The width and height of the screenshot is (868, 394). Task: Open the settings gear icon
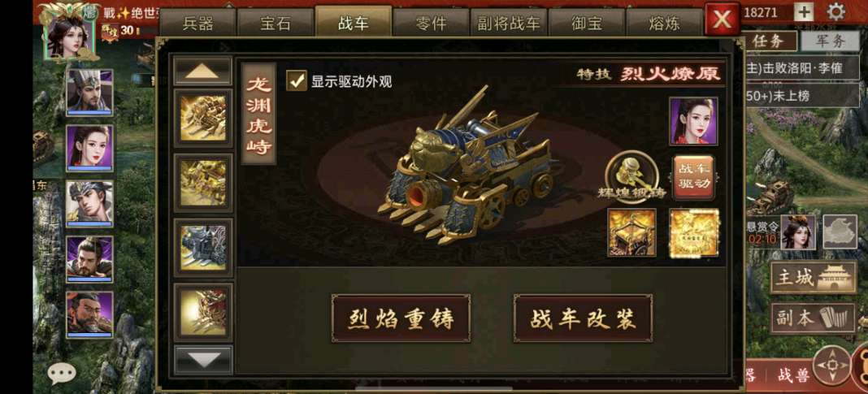(x=835, y=11)
